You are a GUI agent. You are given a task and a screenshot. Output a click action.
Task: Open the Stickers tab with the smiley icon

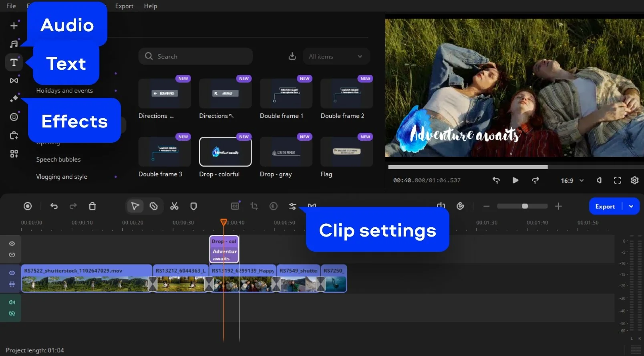pyautogui.click(x=14, y=117)
